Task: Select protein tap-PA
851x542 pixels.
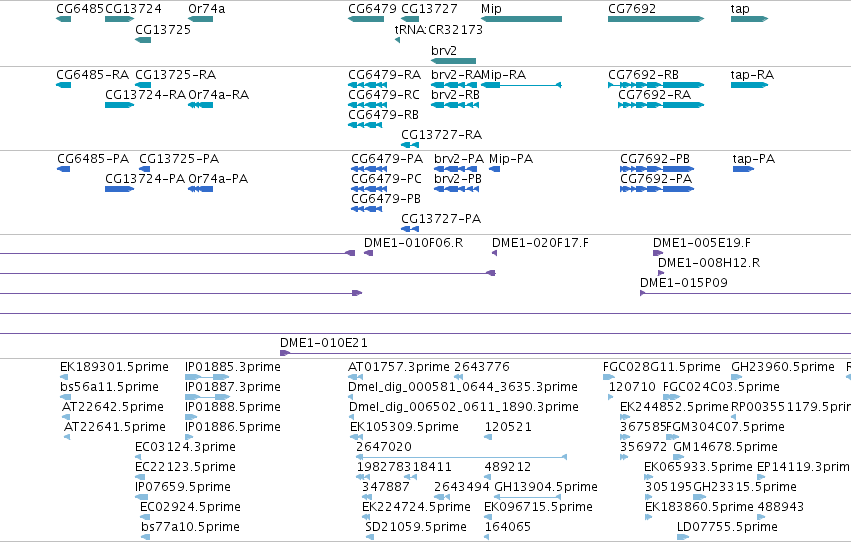Action: click(744, 169)
